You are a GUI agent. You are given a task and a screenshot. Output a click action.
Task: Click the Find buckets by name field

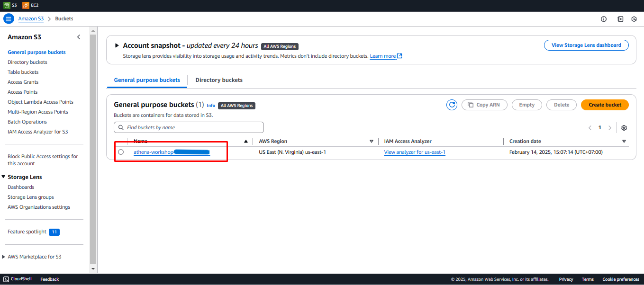(x=189, y=127)
